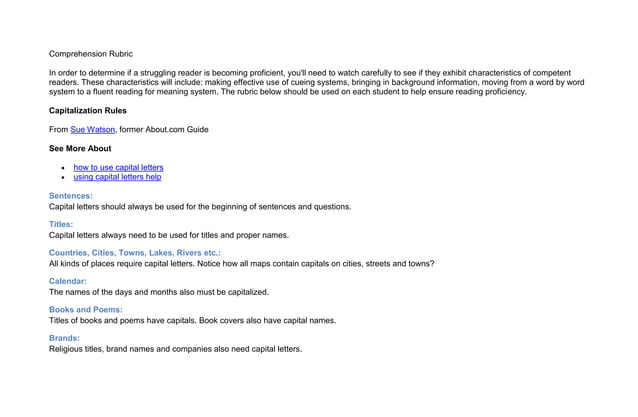
Task: Click the Calendar: blue heading
Action: click(x=68, y=281)
